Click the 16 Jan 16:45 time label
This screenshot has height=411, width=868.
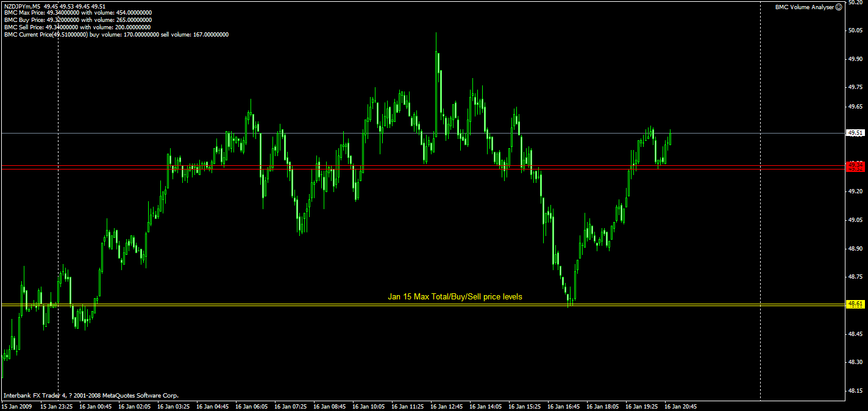click(564, 406)
